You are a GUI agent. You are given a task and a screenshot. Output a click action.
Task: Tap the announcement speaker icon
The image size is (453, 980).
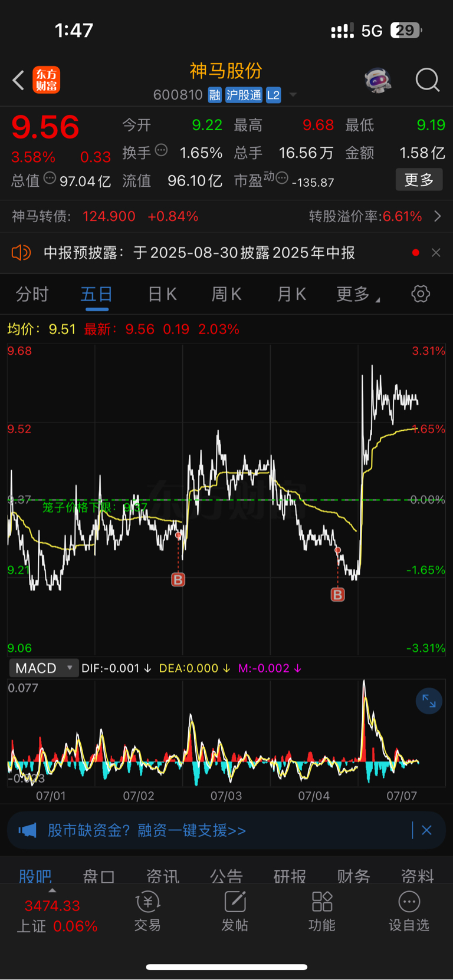21,253
